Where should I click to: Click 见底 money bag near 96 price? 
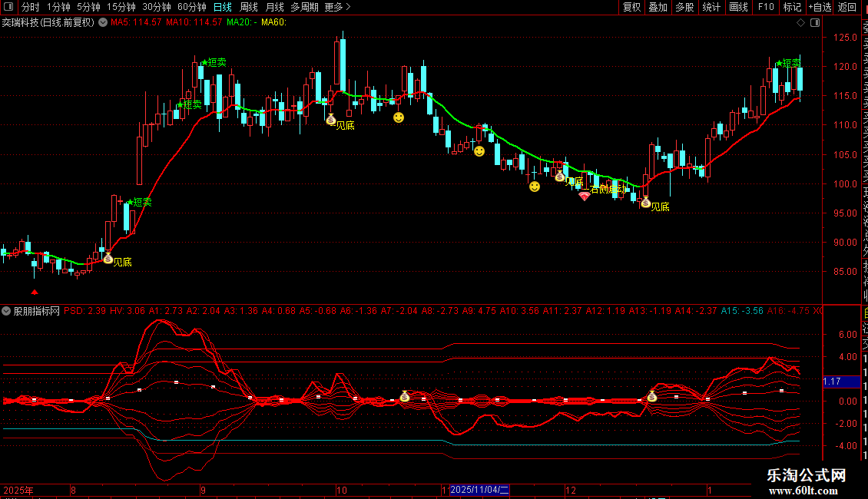pos(645,203)
